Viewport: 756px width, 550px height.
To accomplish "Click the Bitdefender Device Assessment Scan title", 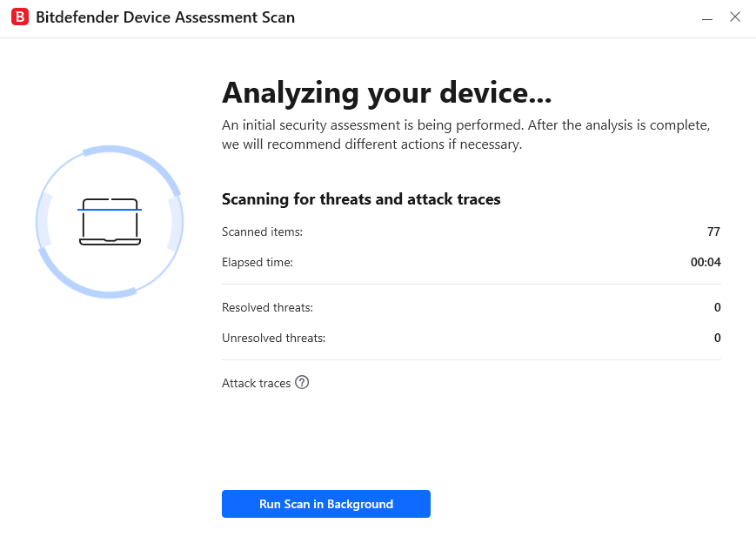I will pyautogui.click(x=165, y=17).
